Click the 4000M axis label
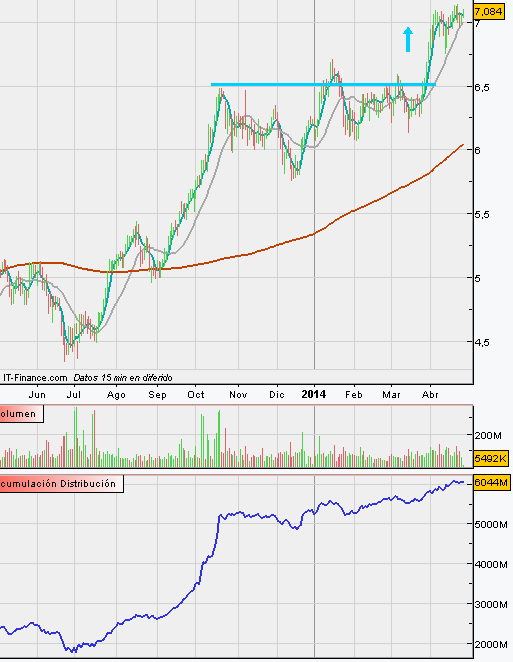 coord(491,564)
